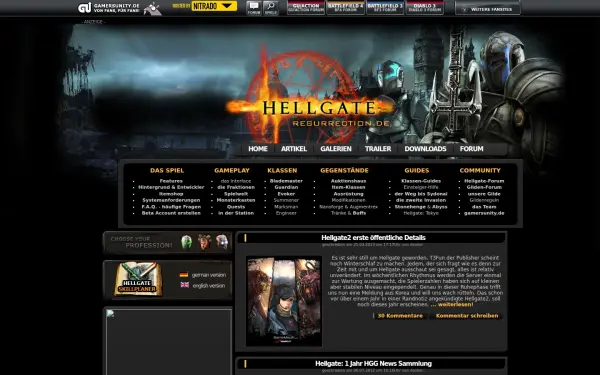
Task: Open the Einsteiger-Hilfe link
Action: pyautogui.click(x=421, y=188)
